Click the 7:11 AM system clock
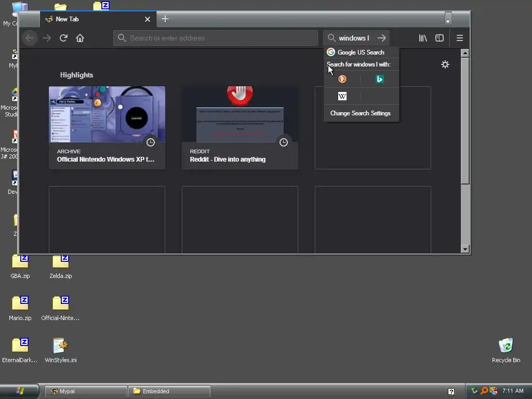The height and width of the screenshot is (399, 532). [513, 391]
